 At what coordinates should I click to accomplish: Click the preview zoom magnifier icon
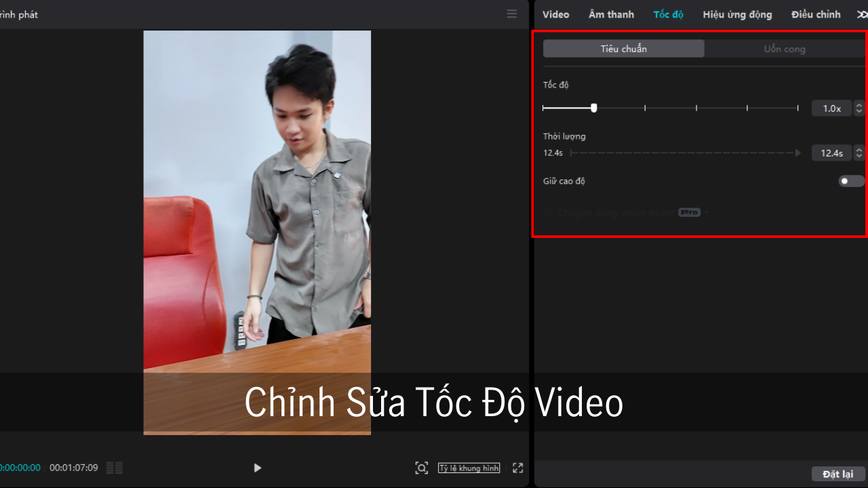[x=421, y=468]
